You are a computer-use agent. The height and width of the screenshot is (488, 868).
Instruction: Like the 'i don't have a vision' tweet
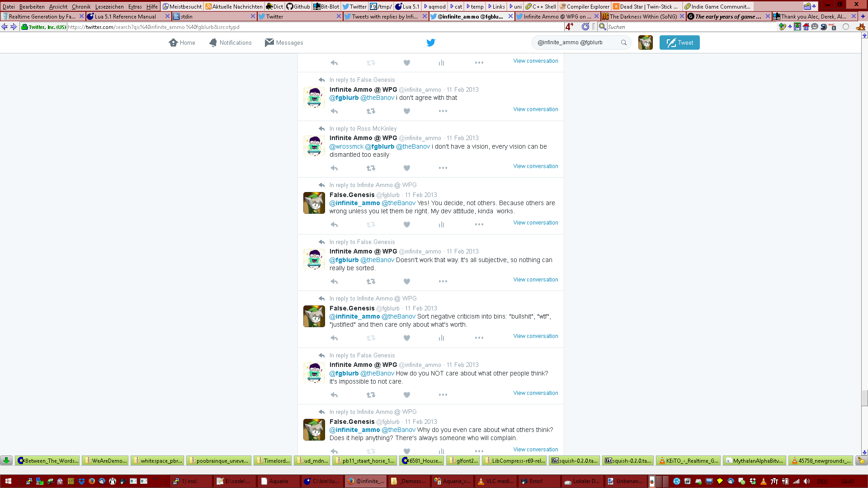[406, 168]
